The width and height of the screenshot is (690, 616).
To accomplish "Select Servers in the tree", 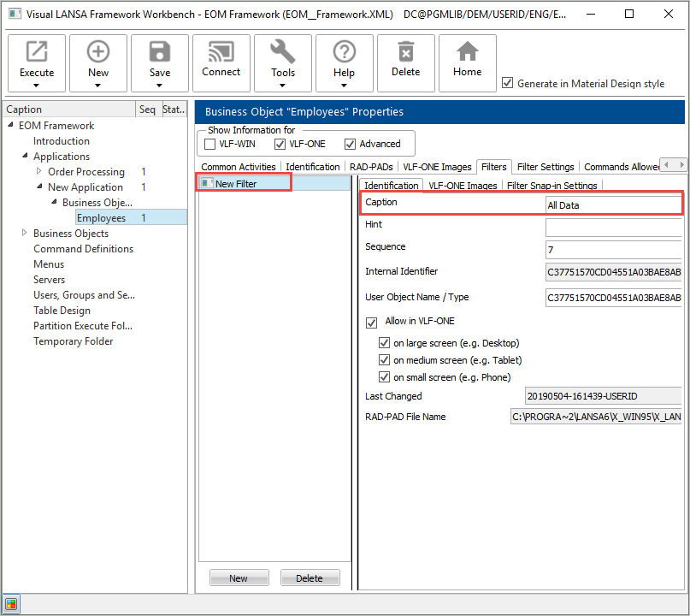I will [x=50, y=280].
